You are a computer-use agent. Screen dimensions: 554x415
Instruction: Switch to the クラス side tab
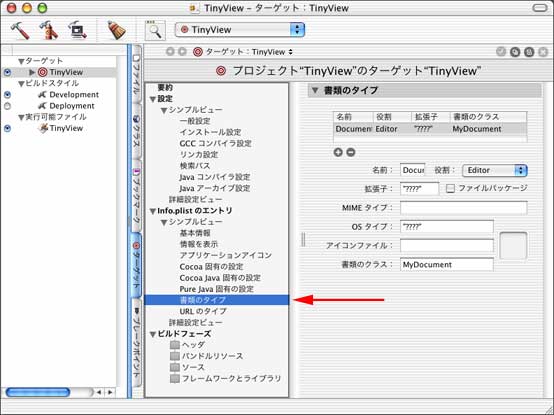(x=137, y=131)
